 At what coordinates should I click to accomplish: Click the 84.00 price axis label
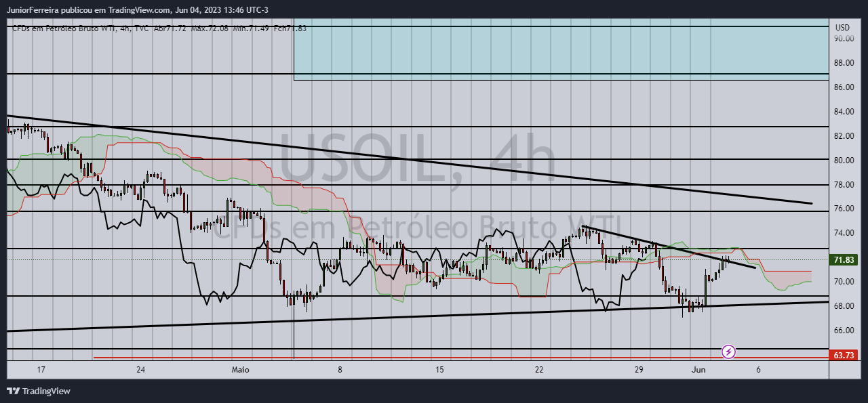(844, 112)
